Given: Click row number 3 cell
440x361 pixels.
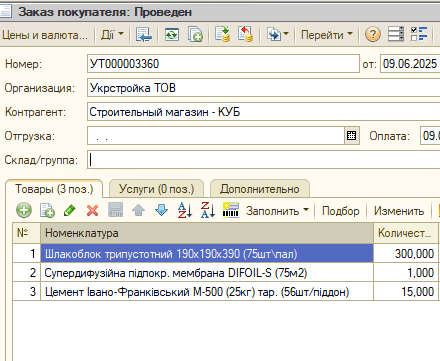Looking at the screenshot, I should pos(27,292).
